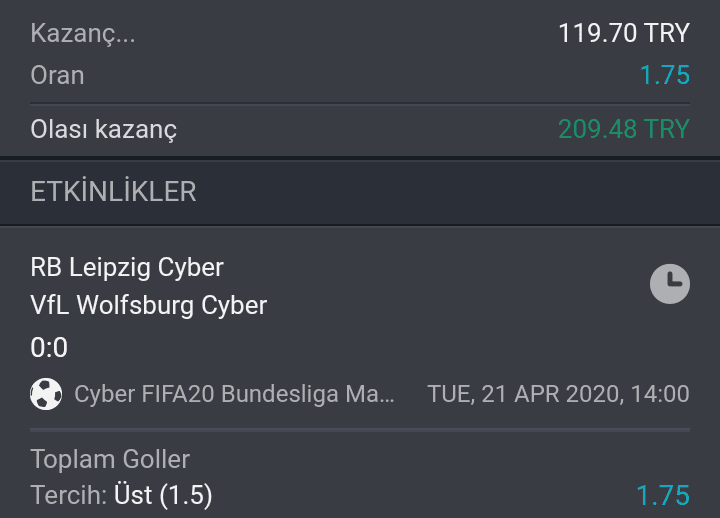Open Cyber FIFA20 Bundesliga league name
The width and height of the screenshot is (720, 518).
pyautogui.click(x=234, y=394)
